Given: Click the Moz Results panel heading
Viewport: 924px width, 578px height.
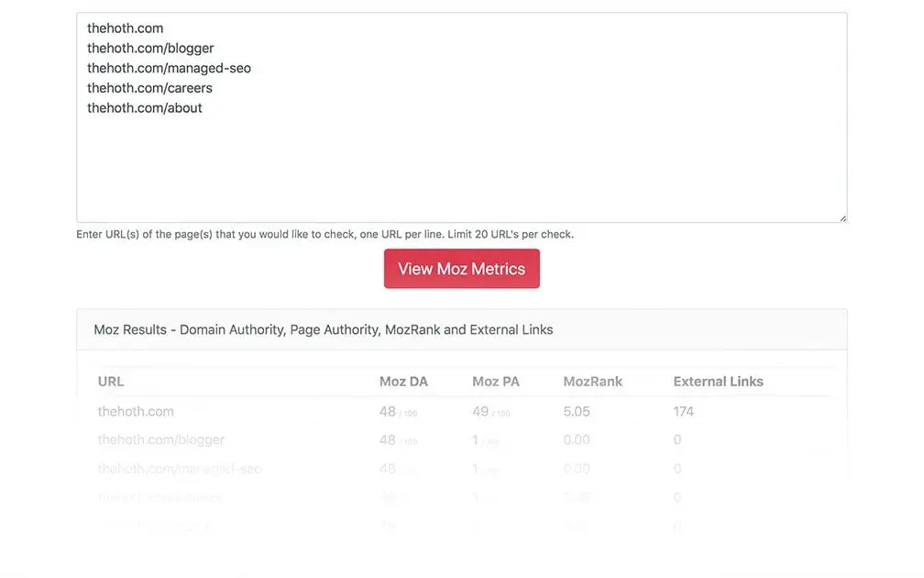Looking at the screenshot, I should (324, 329).
